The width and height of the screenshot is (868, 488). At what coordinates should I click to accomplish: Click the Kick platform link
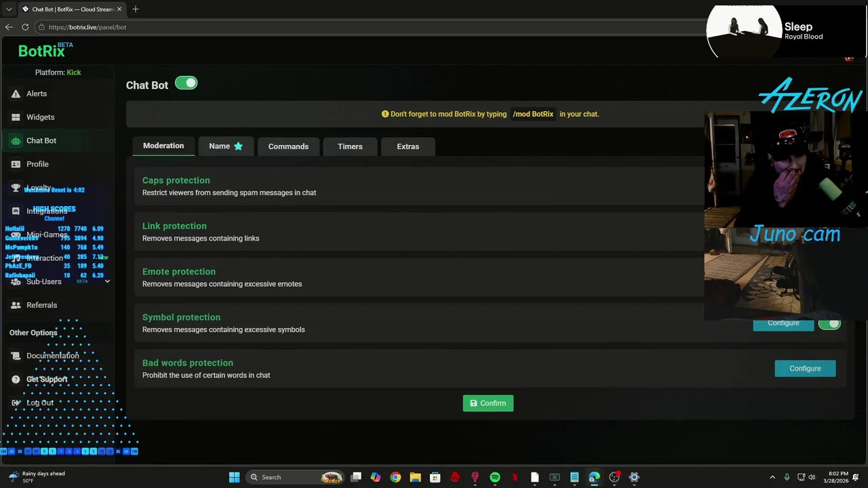(x=73, y=73)
